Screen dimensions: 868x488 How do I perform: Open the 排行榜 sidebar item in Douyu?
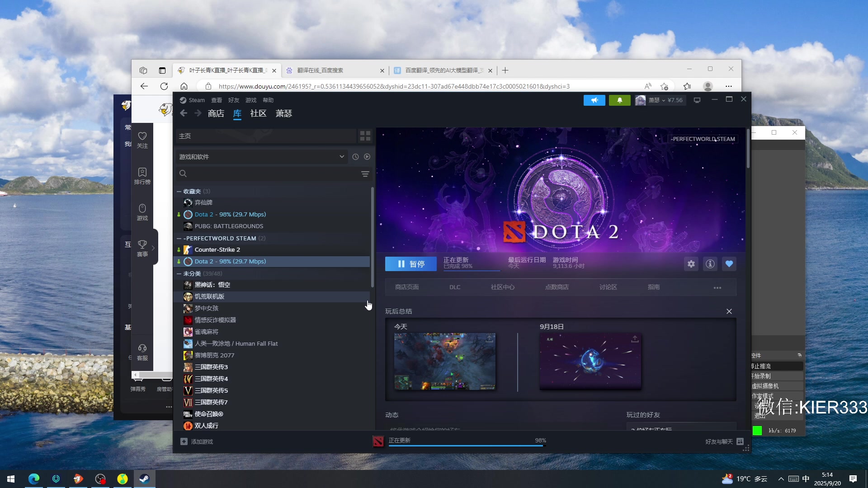142,176
